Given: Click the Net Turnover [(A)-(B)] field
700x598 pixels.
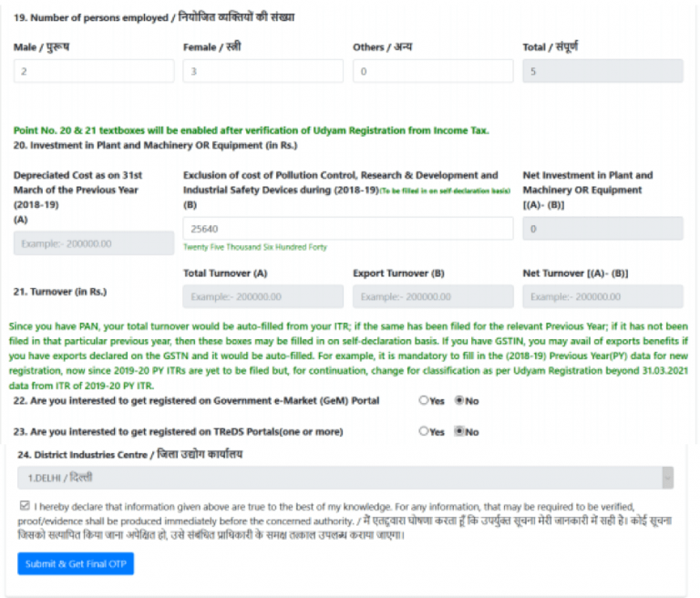Looking at the screenshot, I should point(602,296).
